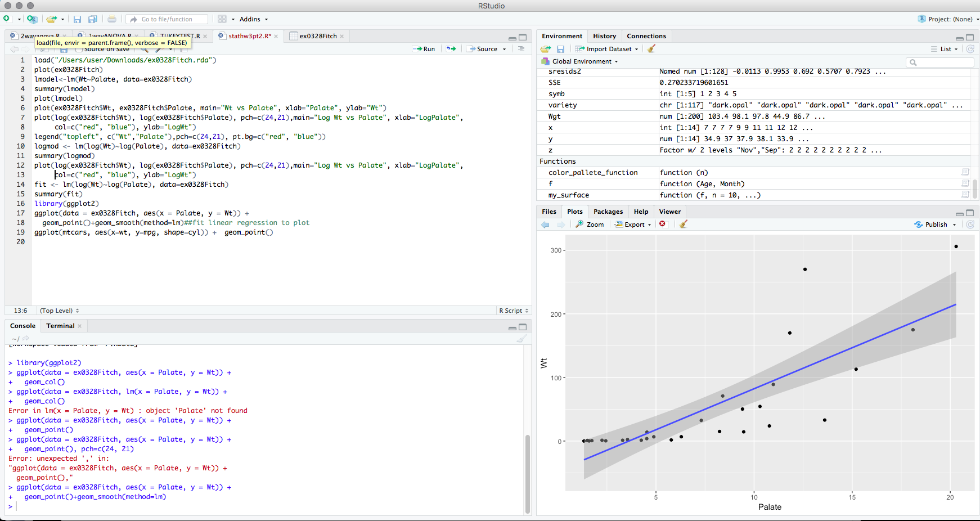Open the new file type dropdown arrow
Screen dimensions: 980x521
pyautogui.click(x=19, y=19)
